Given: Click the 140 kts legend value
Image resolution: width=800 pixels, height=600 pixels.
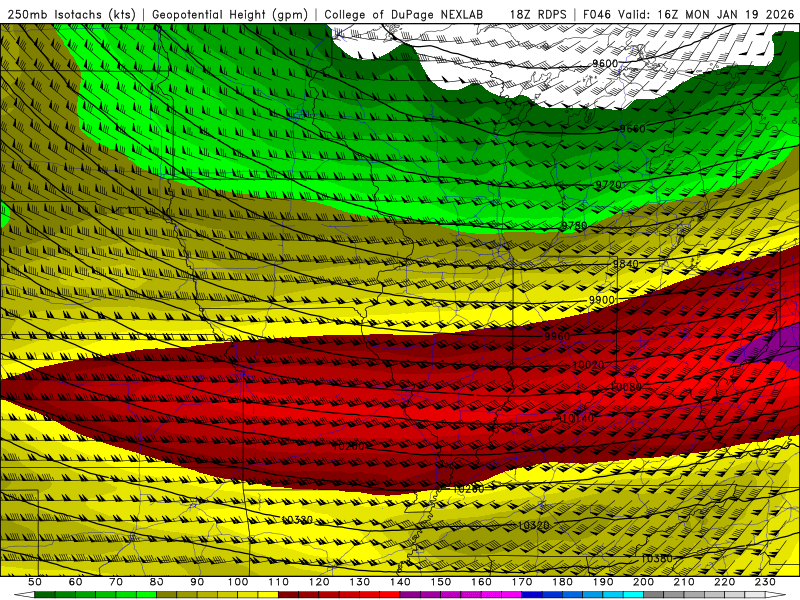Looking at the screenshot, I should pos(401,582).
